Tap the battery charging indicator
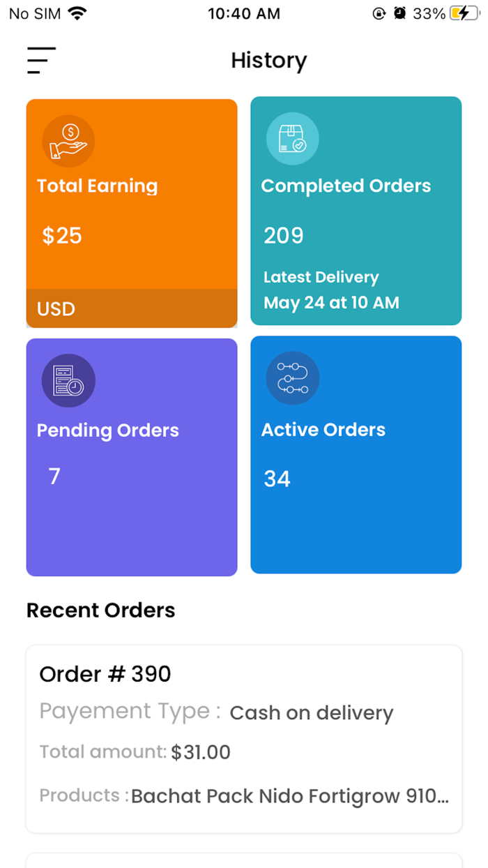Screen dimensions: 488x868 (465, 13)
